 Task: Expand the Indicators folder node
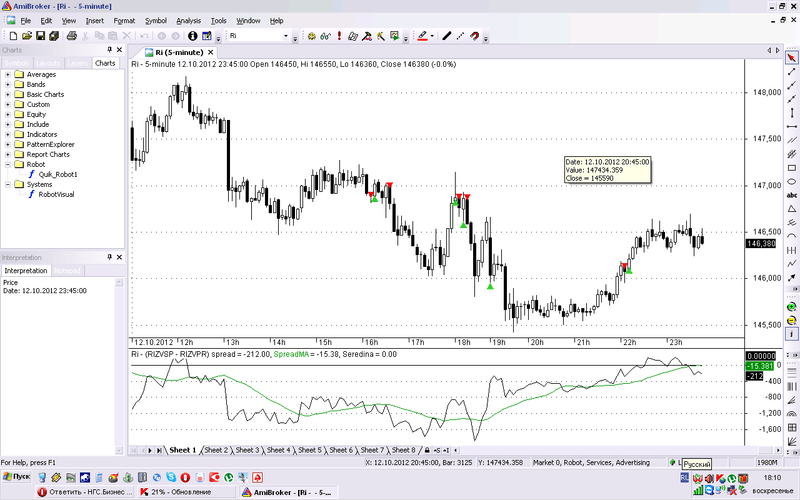click(8, 135)
